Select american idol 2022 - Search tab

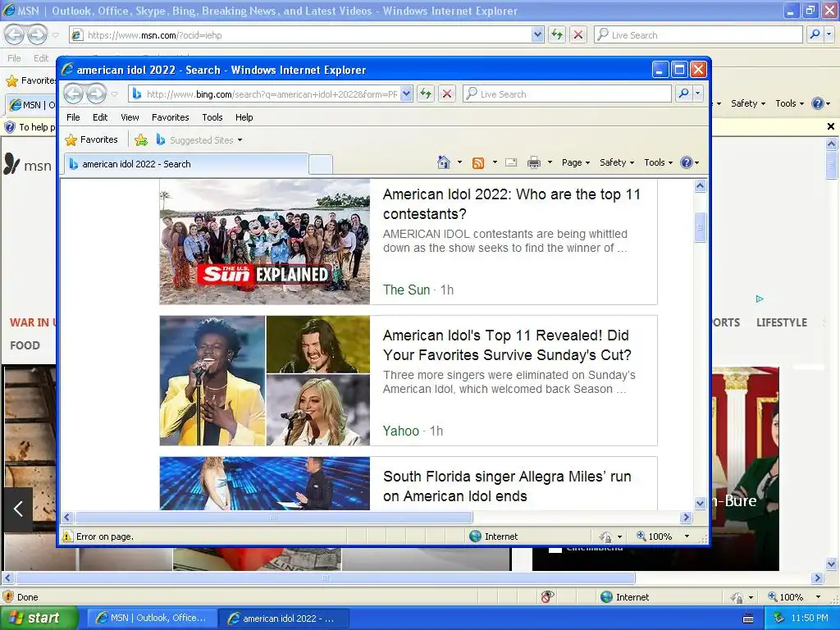tap(186, 164)
